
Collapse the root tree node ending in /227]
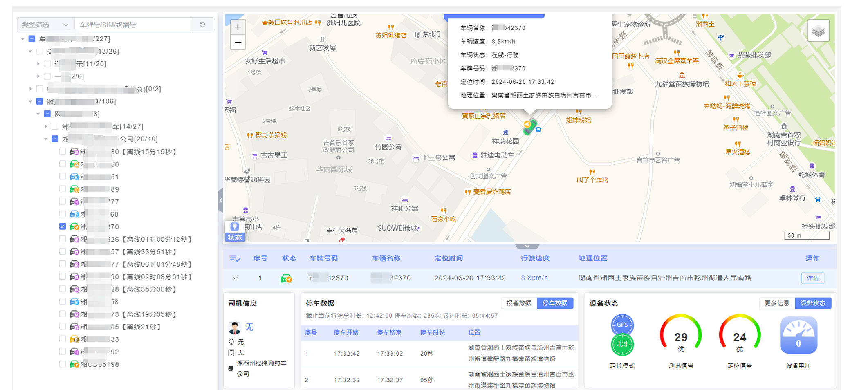click(23, 39)
